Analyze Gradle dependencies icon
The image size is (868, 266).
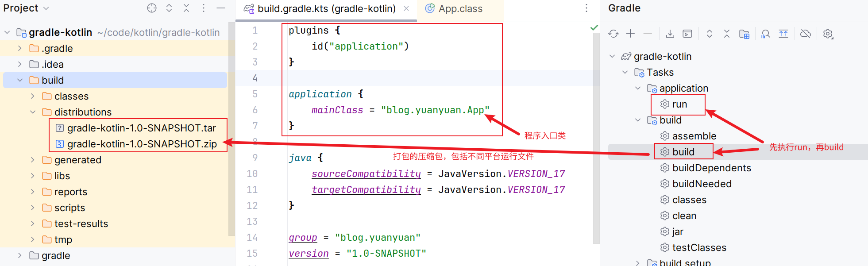point(766,34)
